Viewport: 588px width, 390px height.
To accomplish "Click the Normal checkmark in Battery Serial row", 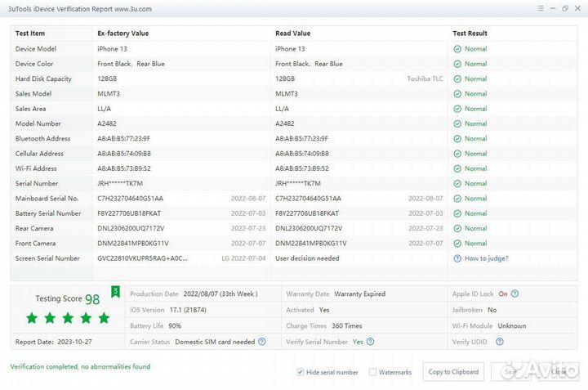I will click(457, 213).
